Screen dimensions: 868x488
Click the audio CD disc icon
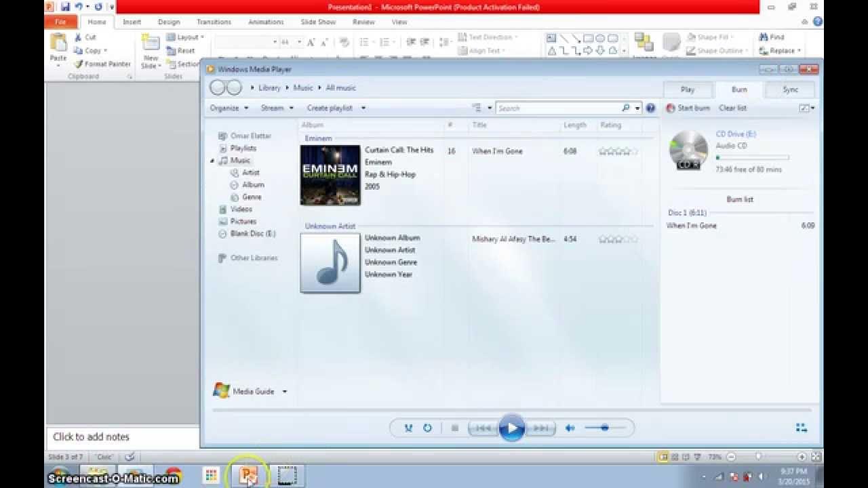click(x=688, y=150)
